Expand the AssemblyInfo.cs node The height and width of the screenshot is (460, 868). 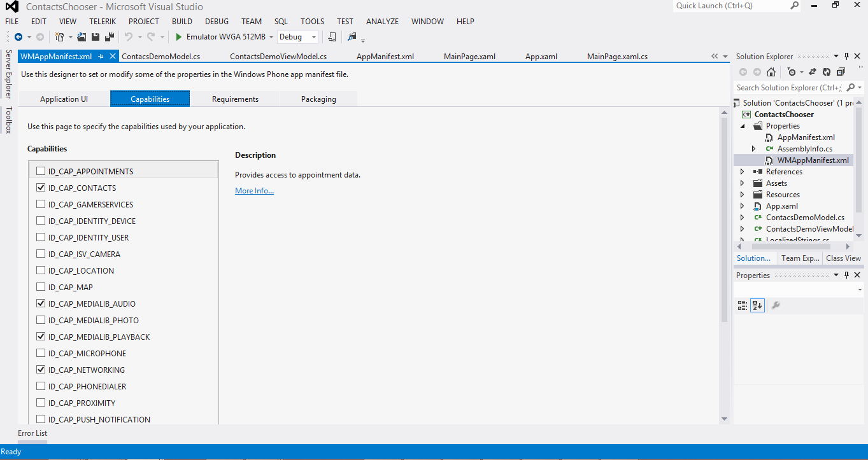754,148
